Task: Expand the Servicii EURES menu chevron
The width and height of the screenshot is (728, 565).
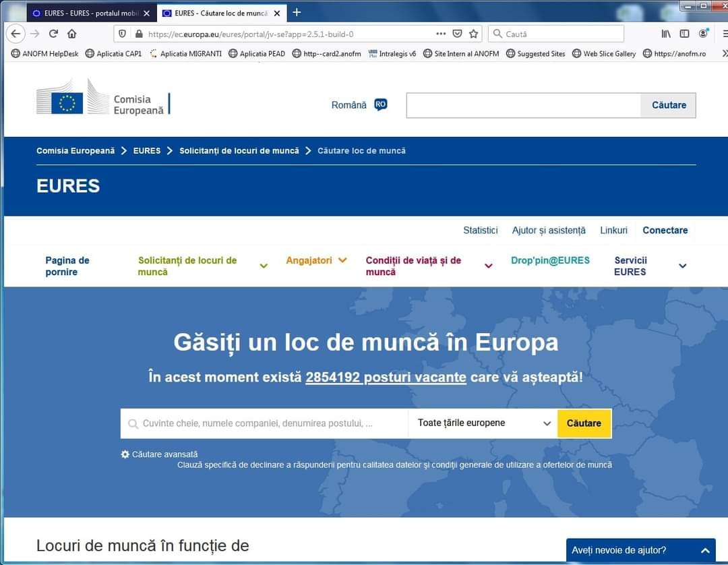Action: click(682, 266)
